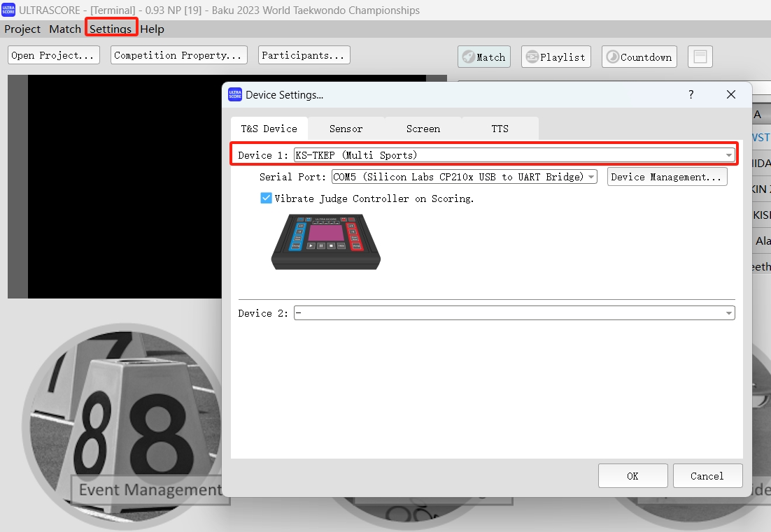Image resolution: width=771 pixels, height=532 pixels.
Task: Switch to the Sensor tab
Action: 346,129
